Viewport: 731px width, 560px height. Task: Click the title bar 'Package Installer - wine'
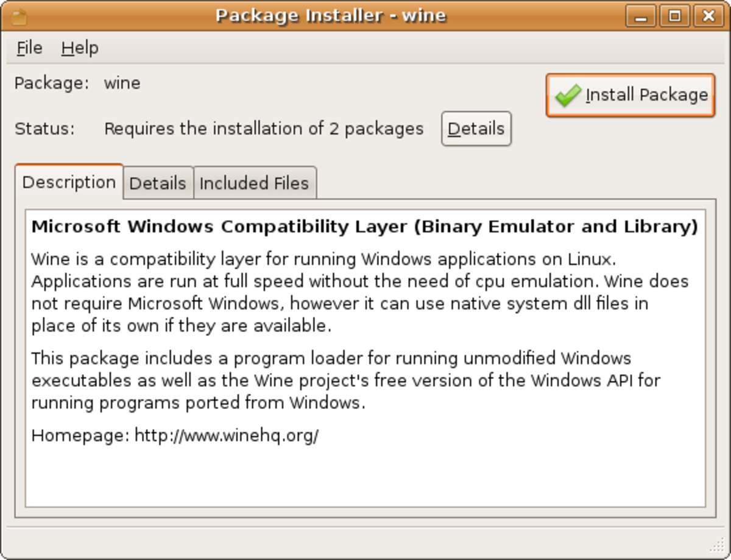tap(331, 15)
